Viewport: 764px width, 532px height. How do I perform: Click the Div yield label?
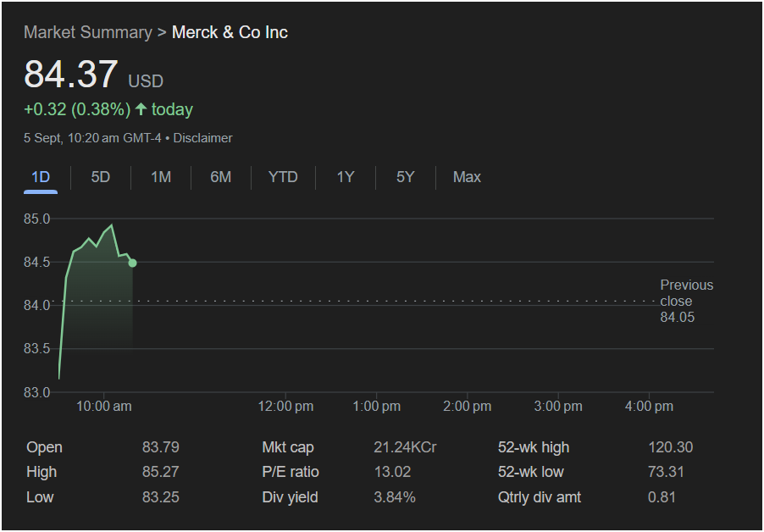[290, 497]
